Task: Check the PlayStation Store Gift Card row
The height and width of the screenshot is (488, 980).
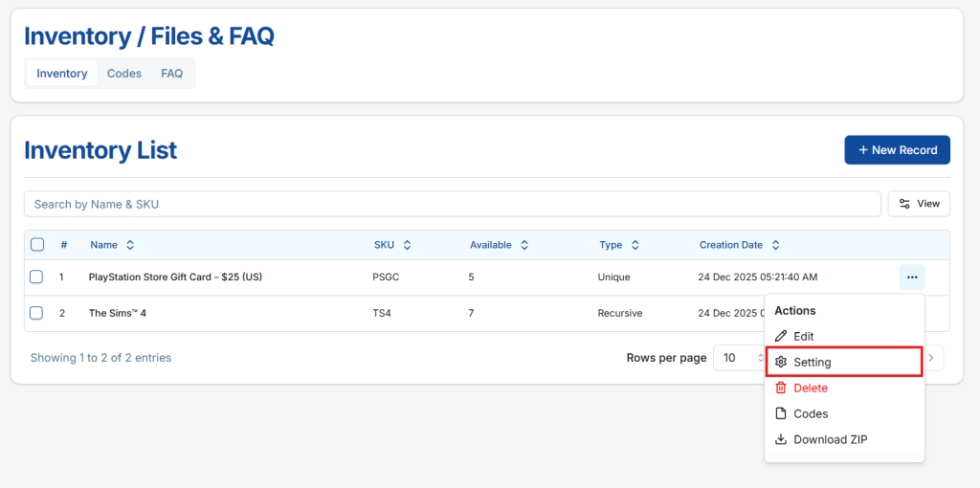Action: point(36,277)
